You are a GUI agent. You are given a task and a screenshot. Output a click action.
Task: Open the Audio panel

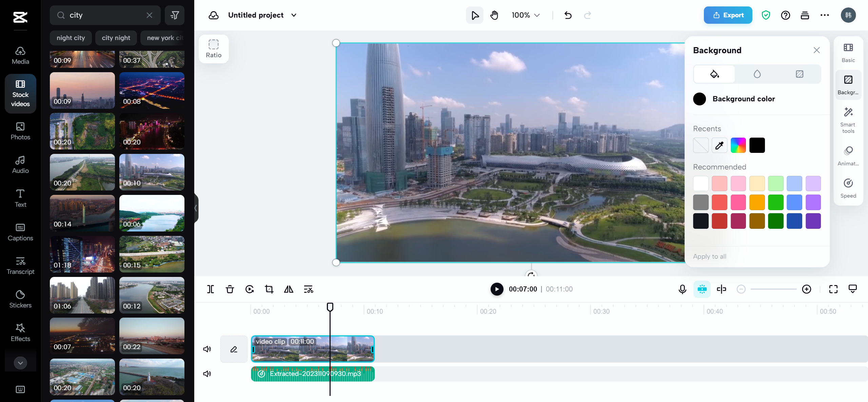(x=20, y=165)
